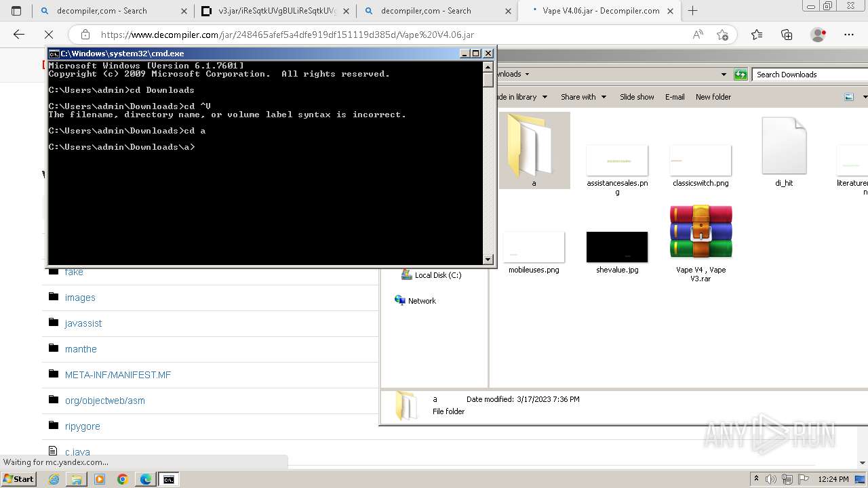Image resolution: width=868 pixels, height=488 pixels.
Task: View site information lock icon
Action: tap(85, 35)
